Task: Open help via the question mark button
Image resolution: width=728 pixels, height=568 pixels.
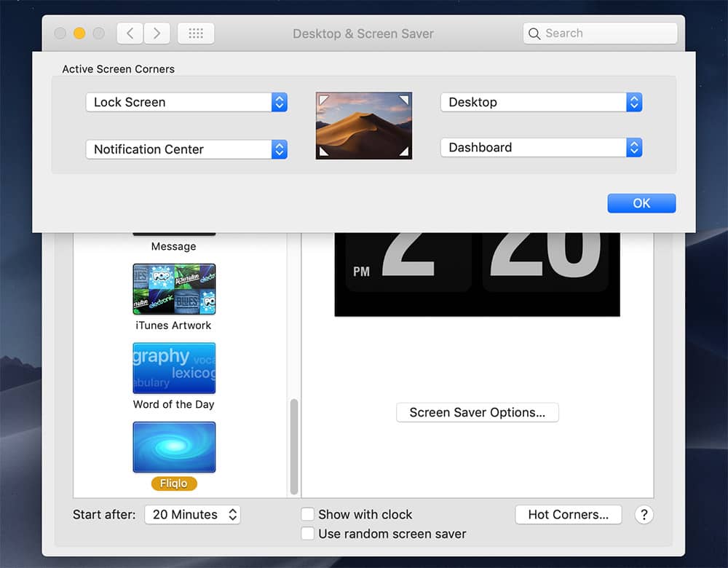Action: click(x=644, y=515)
